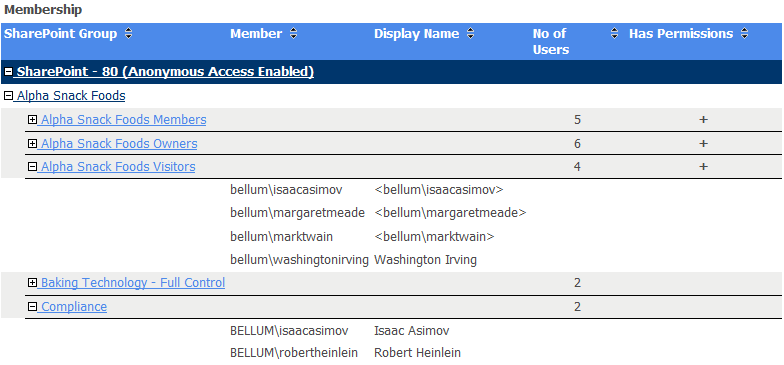Open Baking Technology - Full Control link
This screenshot has width=784, height=365.
pos(133,282)
